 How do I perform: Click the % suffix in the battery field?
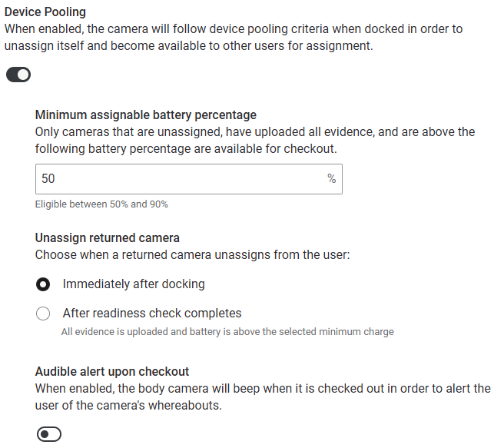coord(331,178)
